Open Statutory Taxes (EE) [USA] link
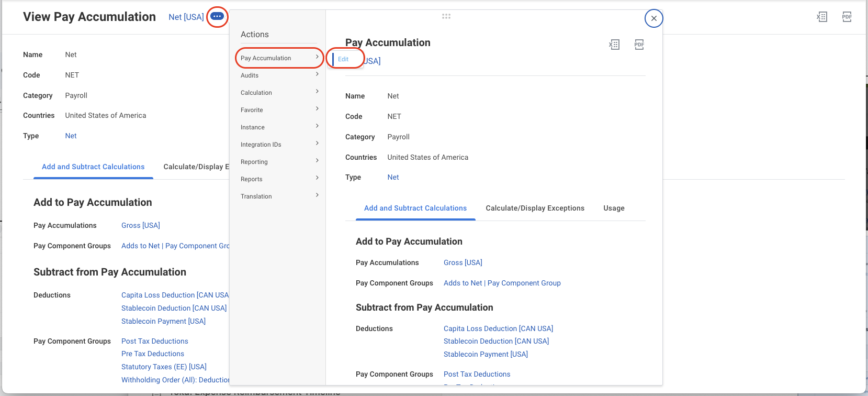Viewport: 868px width, 396px height. pyautogui.click(x=164, y=367)
